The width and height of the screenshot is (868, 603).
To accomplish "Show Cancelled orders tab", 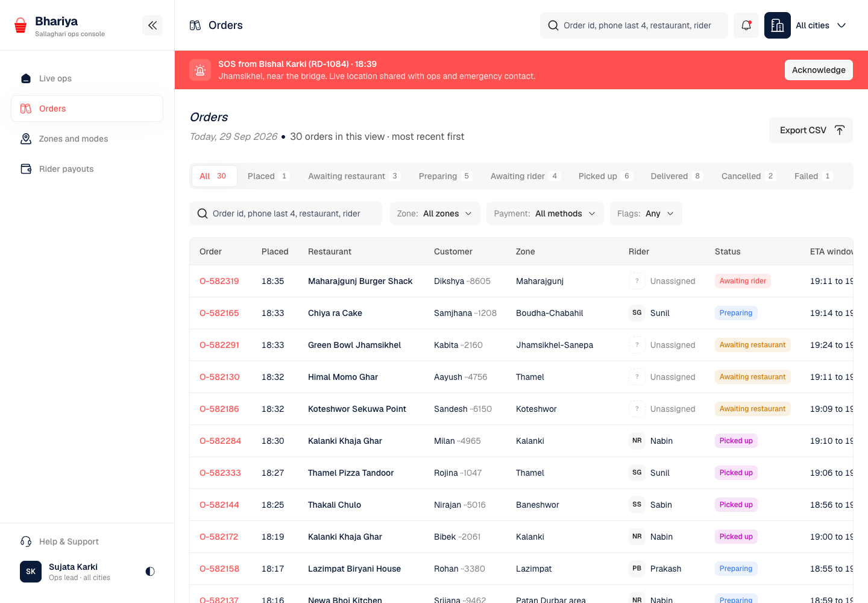I will (x=748, y=176).
